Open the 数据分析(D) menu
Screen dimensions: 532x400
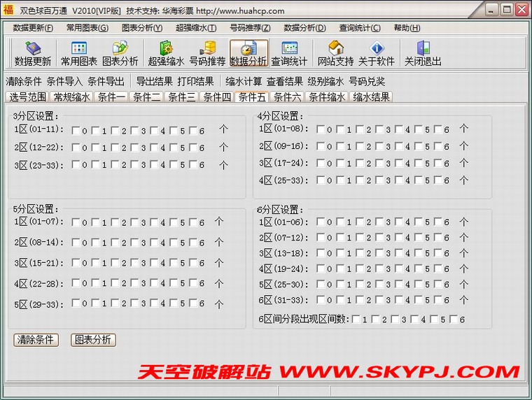(x=304, y=28)
